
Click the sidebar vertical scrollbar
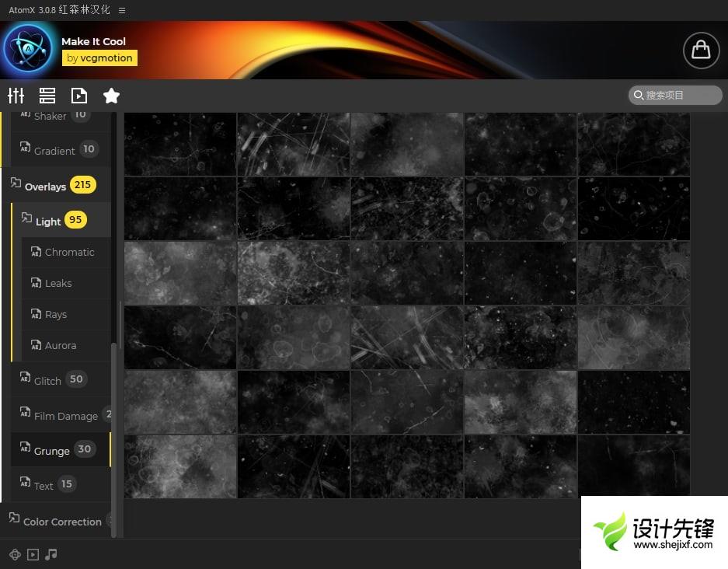[114, 435]
